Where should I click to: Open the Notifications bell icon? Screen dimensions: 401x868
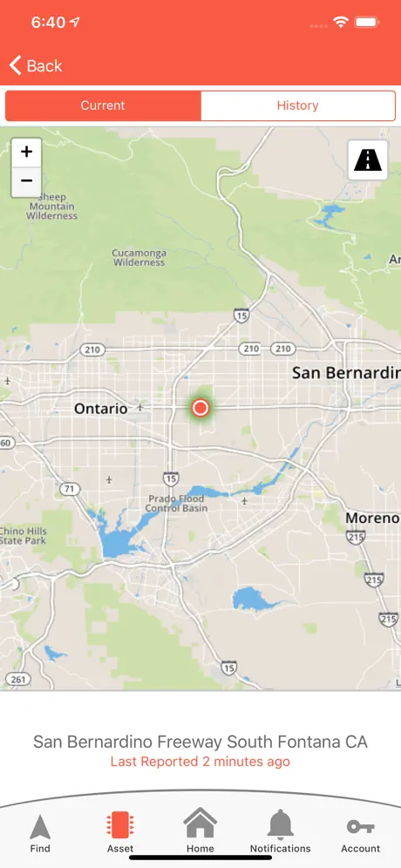pos(280,824)
